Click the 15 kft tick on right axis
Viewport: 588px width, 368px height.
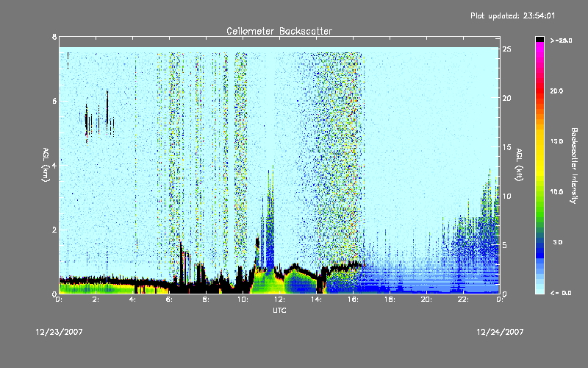506,147
